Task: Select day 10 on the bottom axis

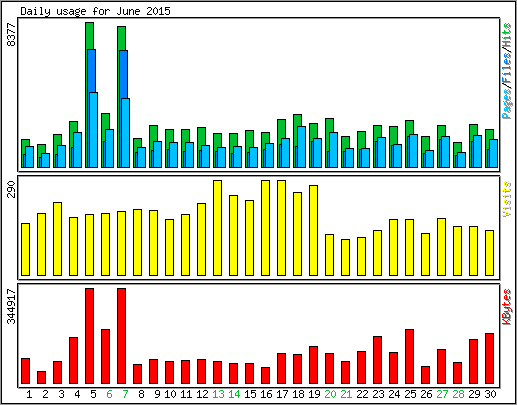Action: click(x=170, y=394)
